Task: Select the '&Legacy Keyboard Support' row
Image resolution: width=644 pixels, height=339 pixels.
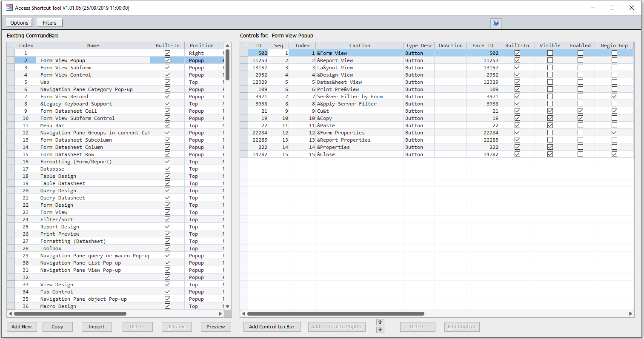Action: (x=115, y=104)
